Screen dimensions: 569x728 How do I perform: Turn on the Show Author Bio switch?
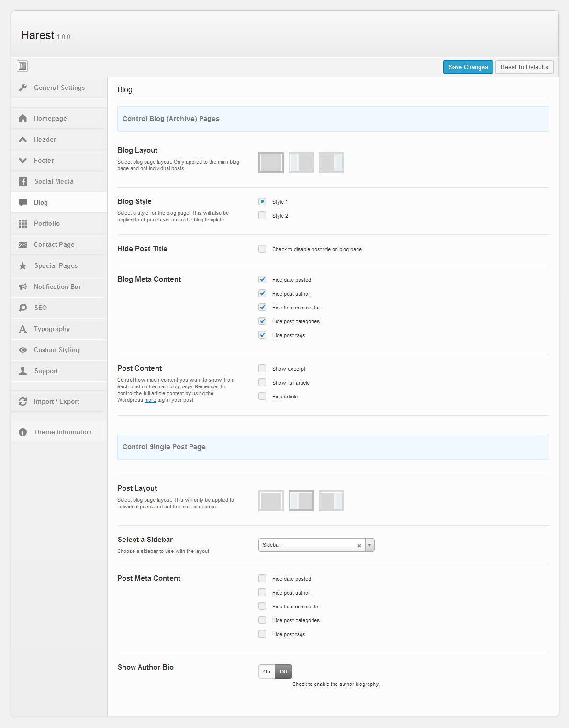(x=267, y=672)
